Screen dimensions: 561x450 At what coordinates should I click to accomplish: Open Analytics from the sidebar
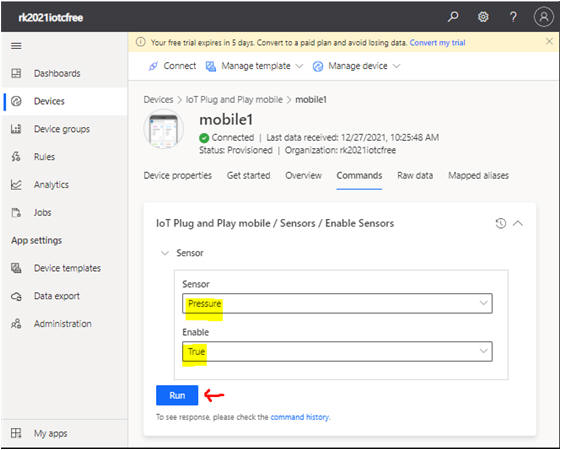[51, 185]
